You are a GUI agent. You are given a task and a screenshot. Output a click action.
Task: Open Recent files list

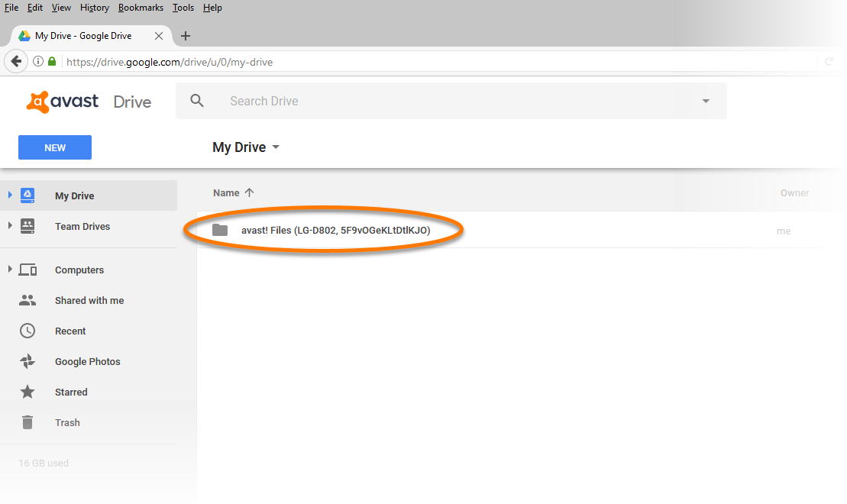(70, 331)
